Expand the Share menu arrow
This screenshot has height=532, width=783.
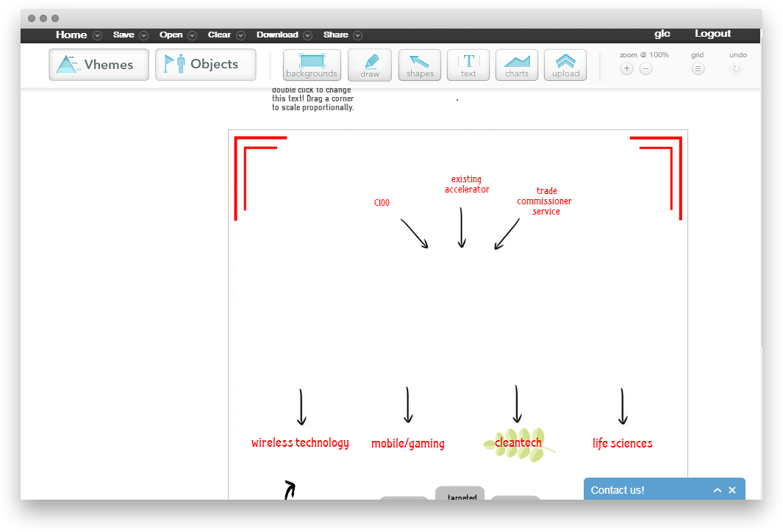tap(357, 35)
